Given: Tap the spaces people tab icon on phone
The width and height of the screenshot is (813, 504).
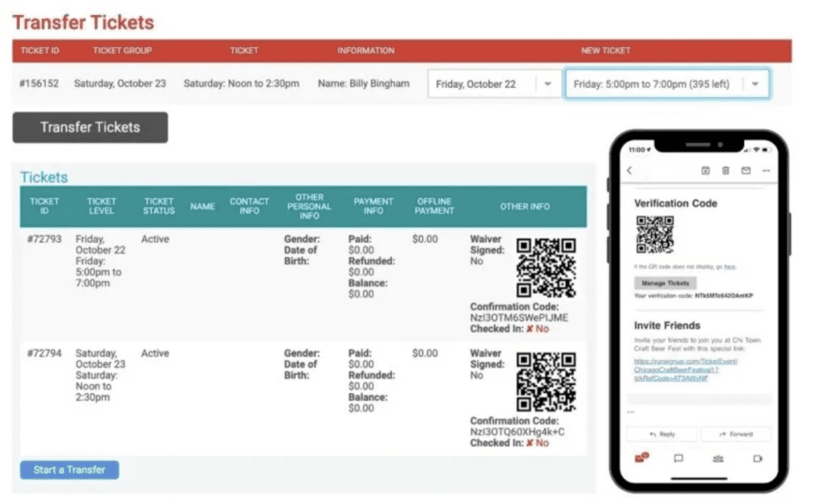Looking at the screenshot, I should [x=718, y=459].
